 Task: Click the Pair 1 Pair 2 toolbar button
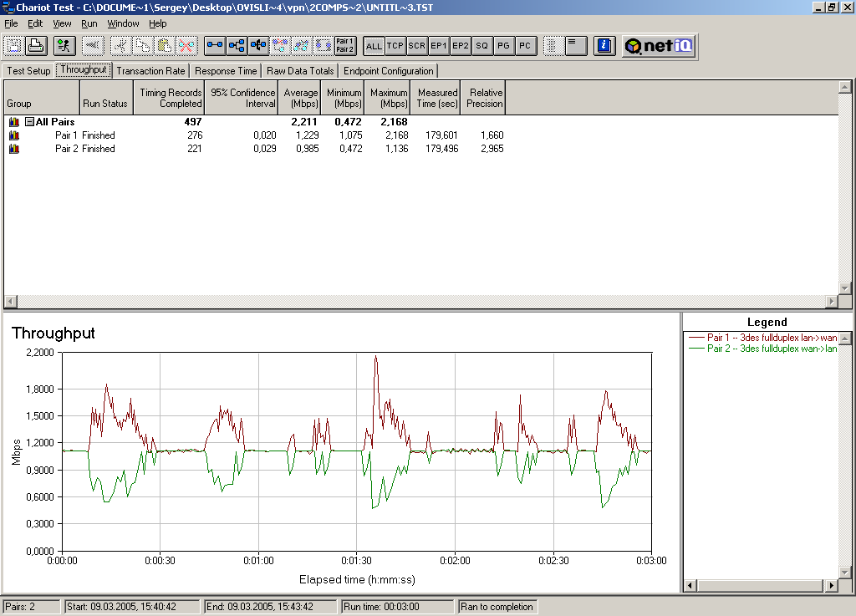point(344,45)
